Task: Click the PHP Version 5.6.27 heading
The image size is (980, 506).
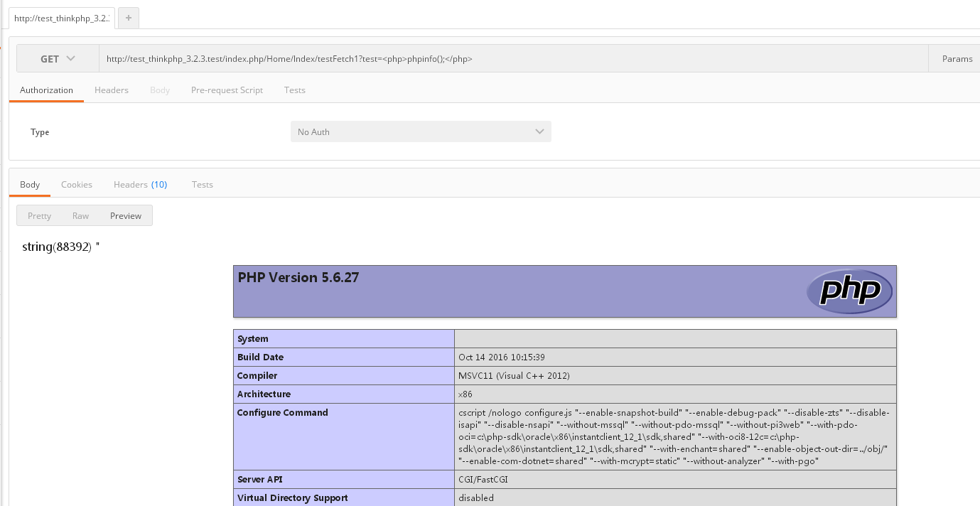Action: 298,278
